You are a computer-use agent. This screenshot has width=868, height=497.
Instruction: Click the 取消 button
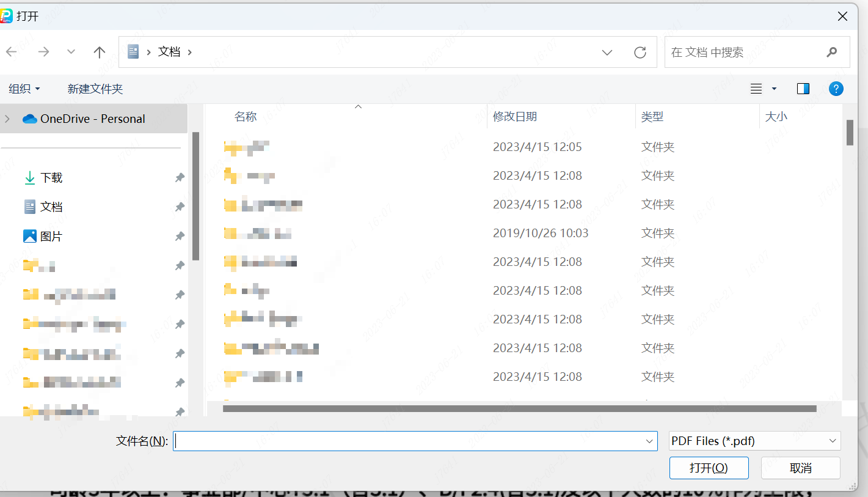click(800, 468)
